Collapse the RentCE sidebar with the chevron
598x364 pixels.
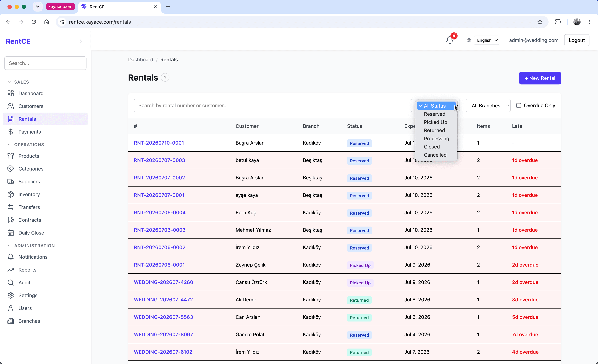[x=81, y=41]
